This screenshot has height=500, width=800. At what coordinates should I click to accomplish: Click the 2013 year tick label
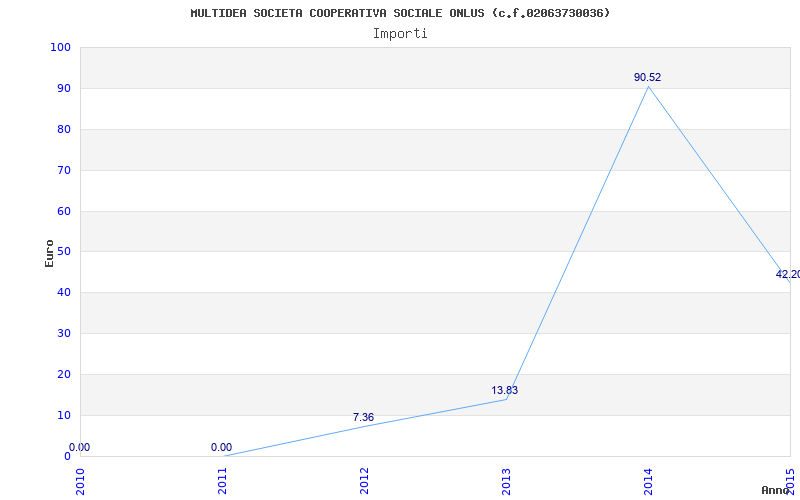[x=506, y=482]
